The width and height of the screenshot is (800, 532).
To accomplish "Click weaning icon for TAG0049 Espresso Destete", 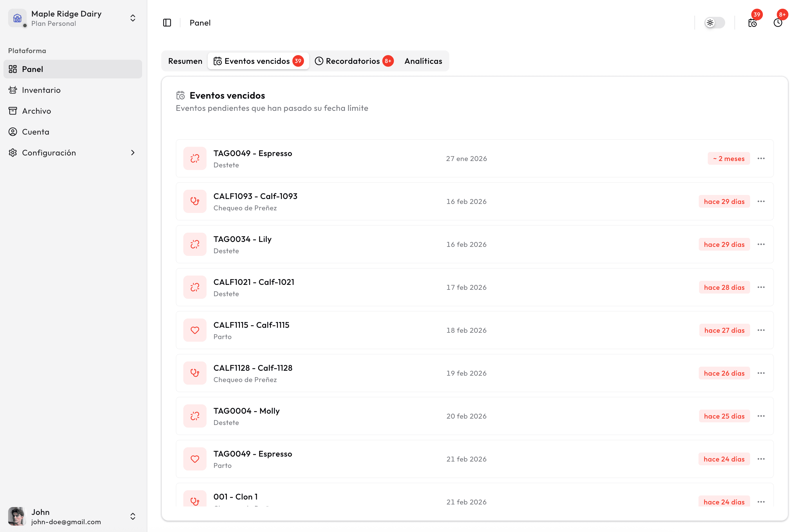I will point(195,158).
